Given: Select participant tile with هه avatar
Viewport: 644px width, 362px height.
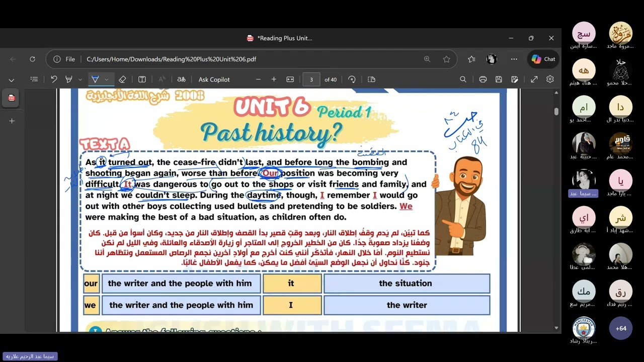Looking at the screenshot, I should [x=584, y=72].
